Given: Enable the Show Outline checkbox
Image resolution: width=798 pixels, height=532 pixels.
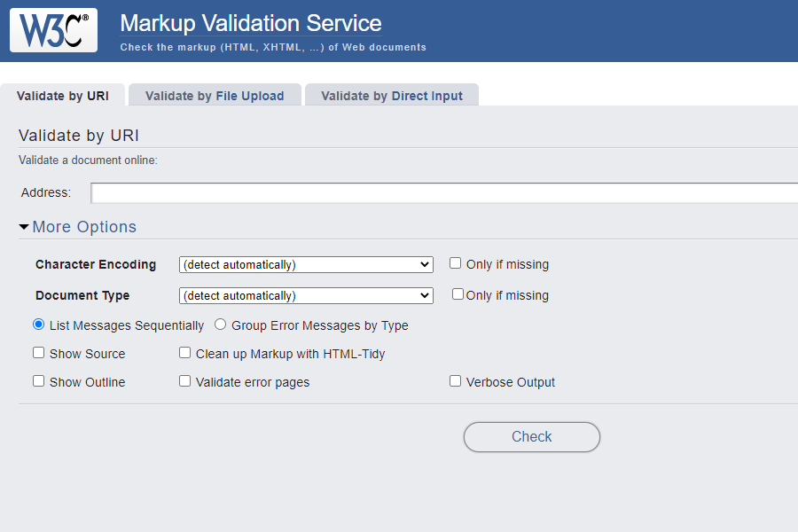Looking at the screenshot, I should coord(39,381).
